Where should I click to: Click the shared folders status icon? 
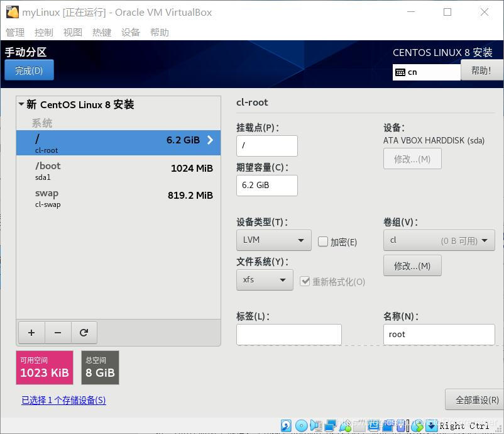[x=359, y=426]
